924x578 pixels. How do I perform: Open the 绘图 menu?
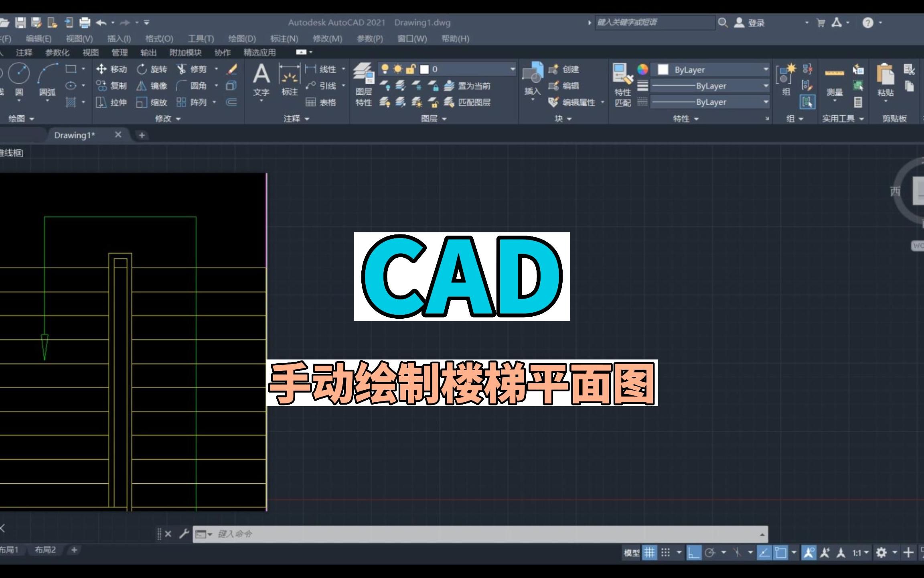(x=239, y=38)
